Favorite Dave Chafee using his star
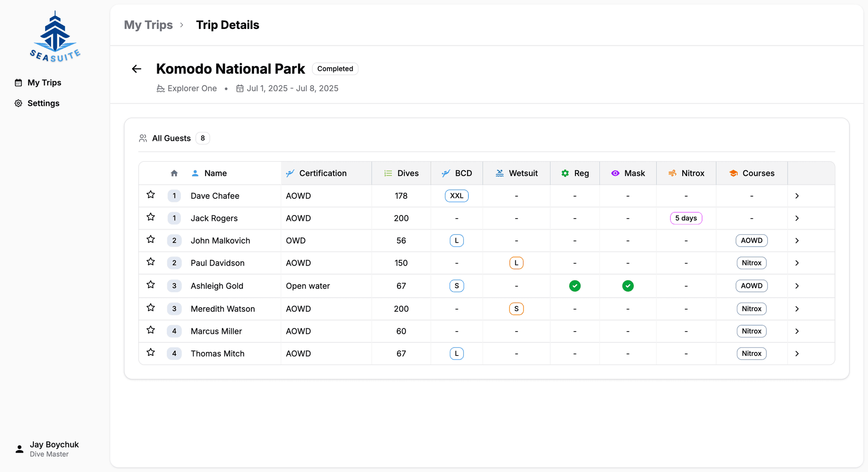868x472 pixels. click(151, 195)
